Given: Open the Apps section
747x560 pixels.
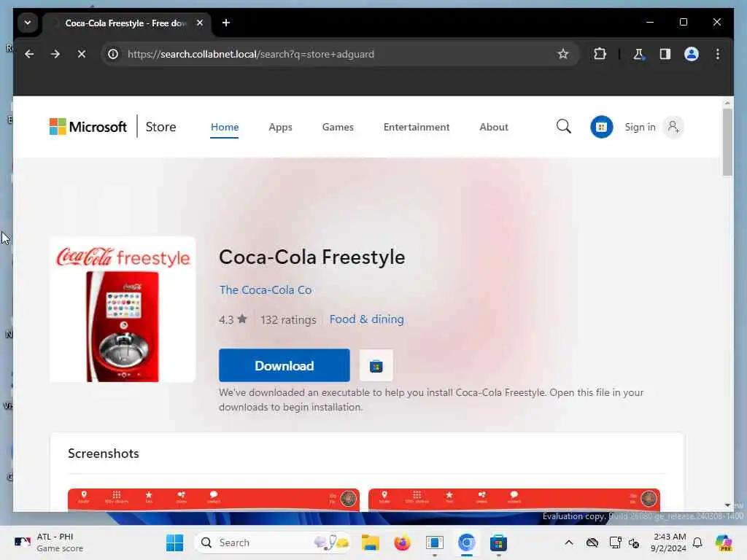Looking at the screenshot, I should click(x=280, y=127).
